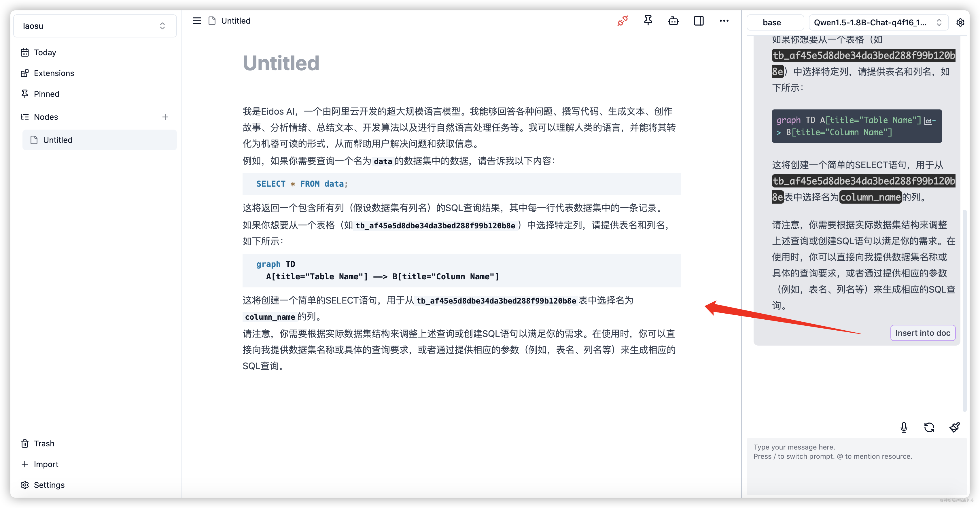
Task: Click the Insert into doc button
Action: coord(923,333)
